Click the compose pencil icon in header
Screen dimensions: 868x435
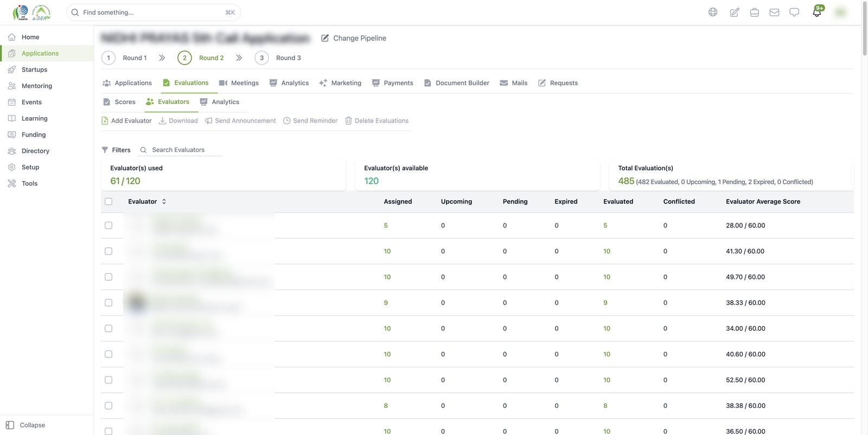coord(734,12)
